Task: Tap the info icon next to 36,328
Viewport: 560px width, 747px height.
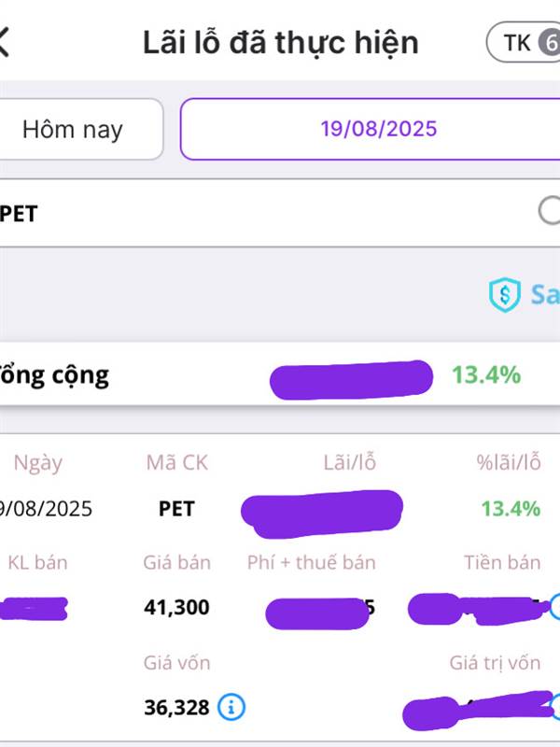Action: [231, 708]
